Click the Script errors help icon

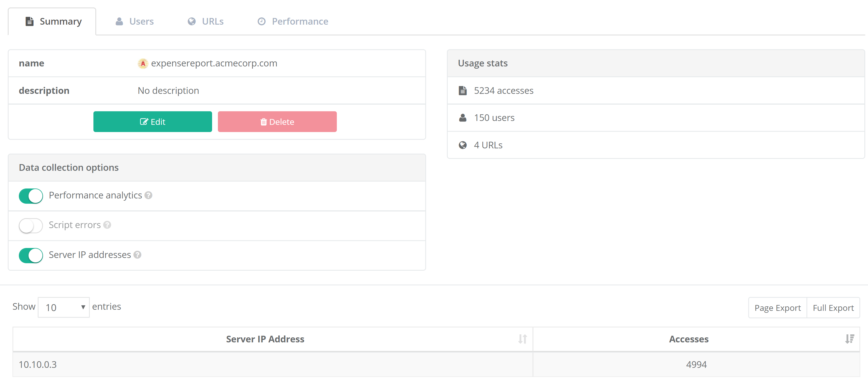pyautogui.click(x=107, y=225)
